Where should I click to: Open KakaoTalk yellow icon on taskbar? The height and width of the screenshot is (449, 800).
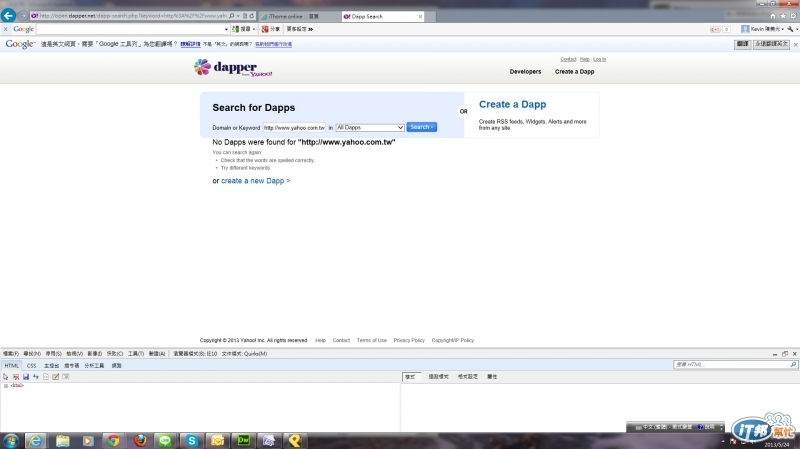295,441
